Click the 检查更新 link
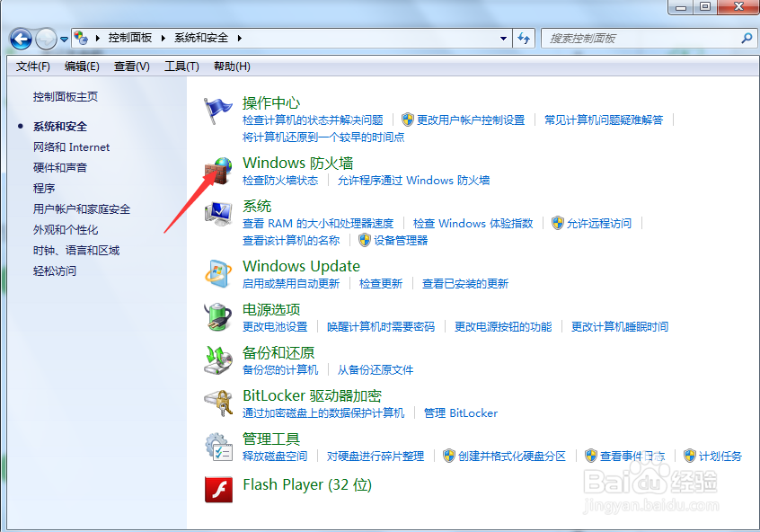Image resolution: width=760 pixels, height=532 pixels. point(381,284)
